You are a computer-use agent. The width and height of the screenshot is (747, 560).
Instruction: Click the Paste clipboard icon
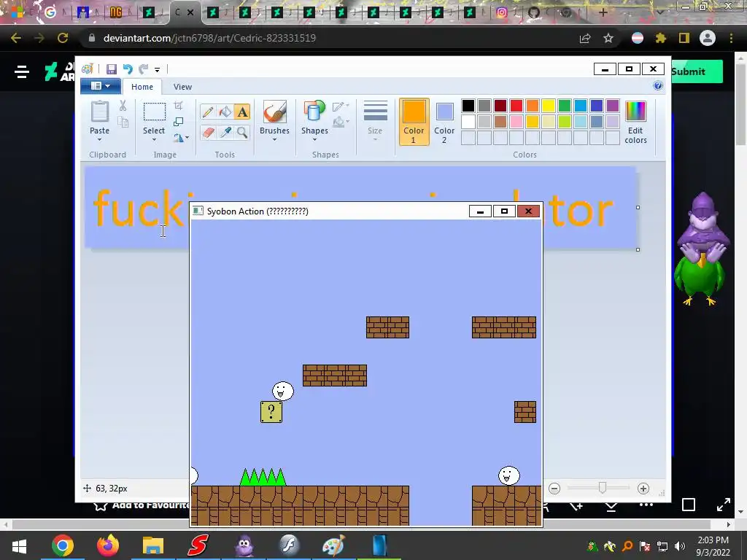point(99,112)
